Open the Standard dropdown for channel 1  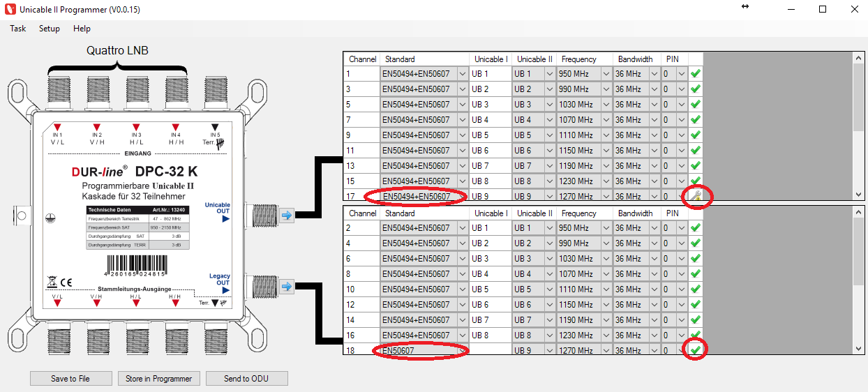(x=461, y=74)
